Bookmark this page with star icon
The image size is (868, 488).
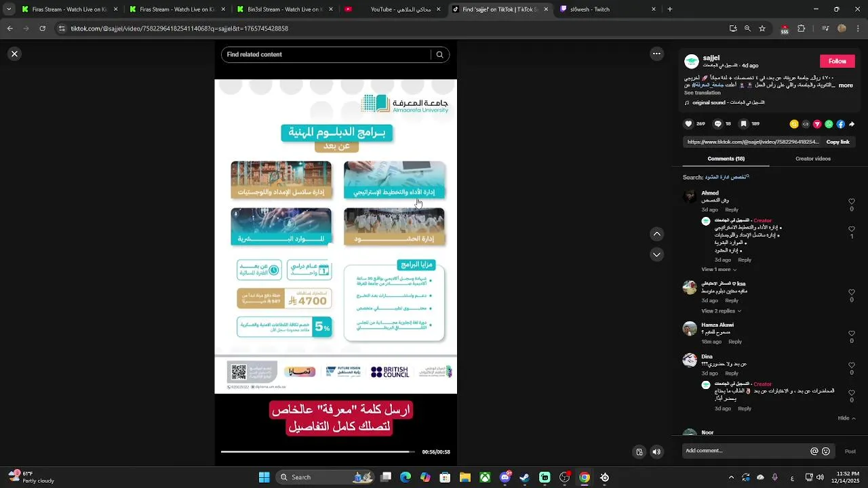[x=762, y=28]
